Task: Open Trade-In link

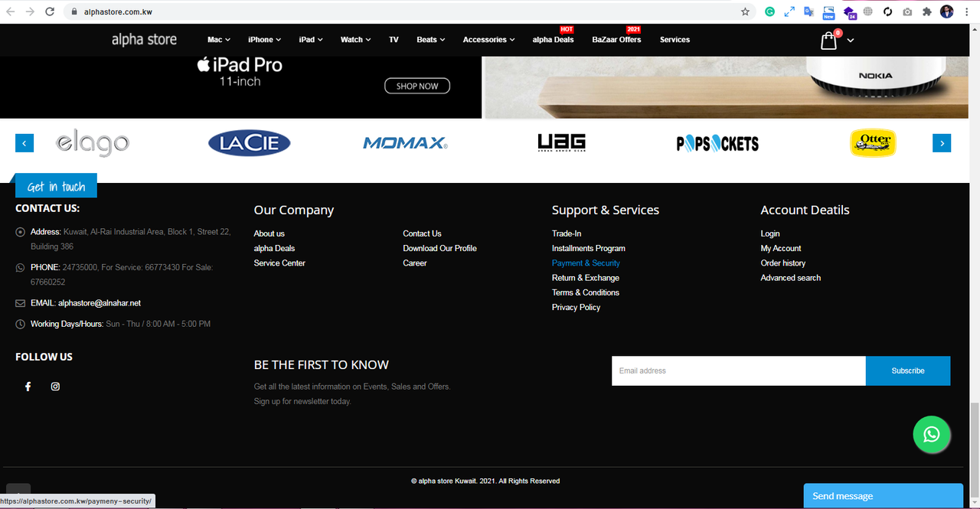Action: click(567, 233)
